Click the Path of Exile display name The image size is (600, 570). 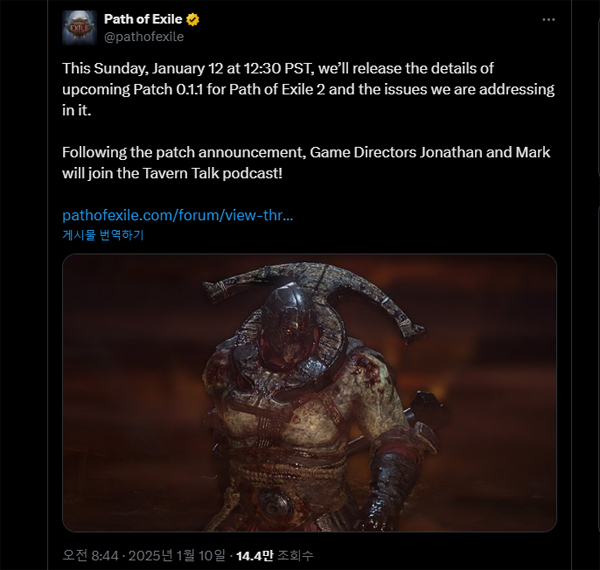(143, 20)
